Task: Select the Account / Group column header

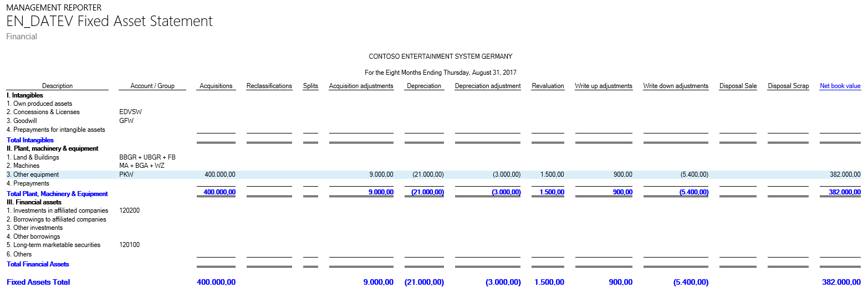Action: (x=152, y=86)
